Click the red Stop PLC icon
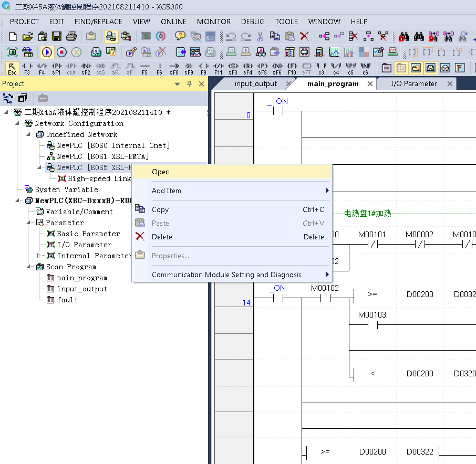476x464 pixels. coord(61,52)
